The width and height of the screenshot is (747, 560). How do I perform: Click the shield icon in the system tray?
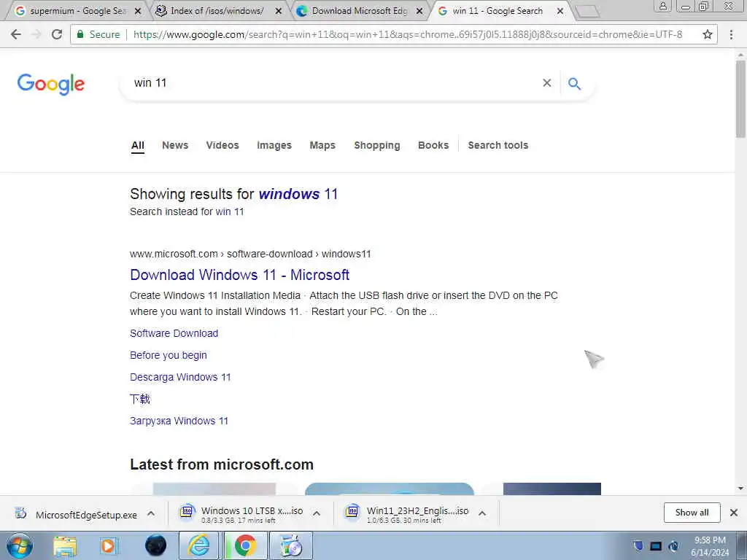coord(638,545)
